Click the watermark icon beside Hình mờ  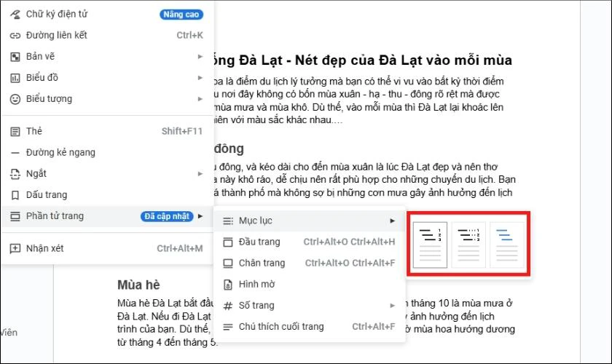228,285
